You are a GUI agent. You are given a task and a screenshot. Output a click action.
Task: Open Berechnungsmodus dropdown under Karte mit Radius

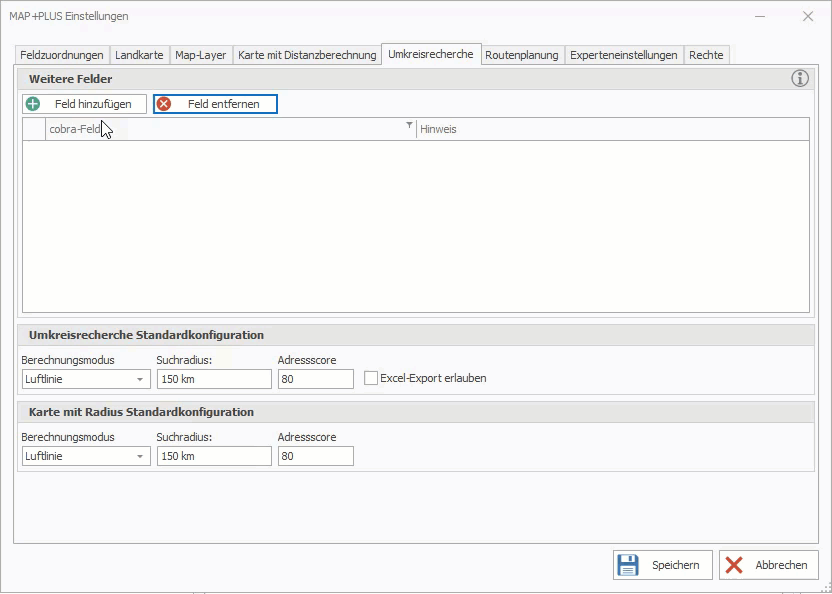(x=140, y=457)
